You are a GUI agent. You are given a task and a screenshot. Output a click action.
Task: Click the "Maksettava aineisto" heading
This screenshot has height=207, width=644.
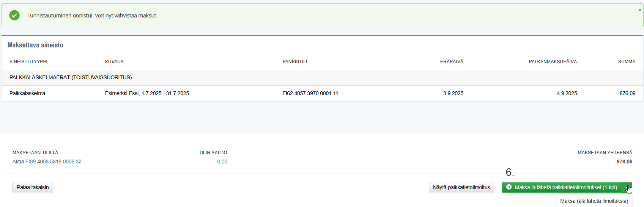point(35,45)
